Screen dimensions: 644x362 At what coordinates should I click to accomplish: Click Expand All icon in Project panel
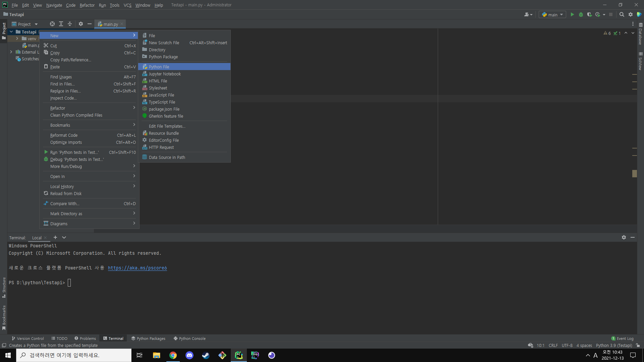[x=61, y=24]
